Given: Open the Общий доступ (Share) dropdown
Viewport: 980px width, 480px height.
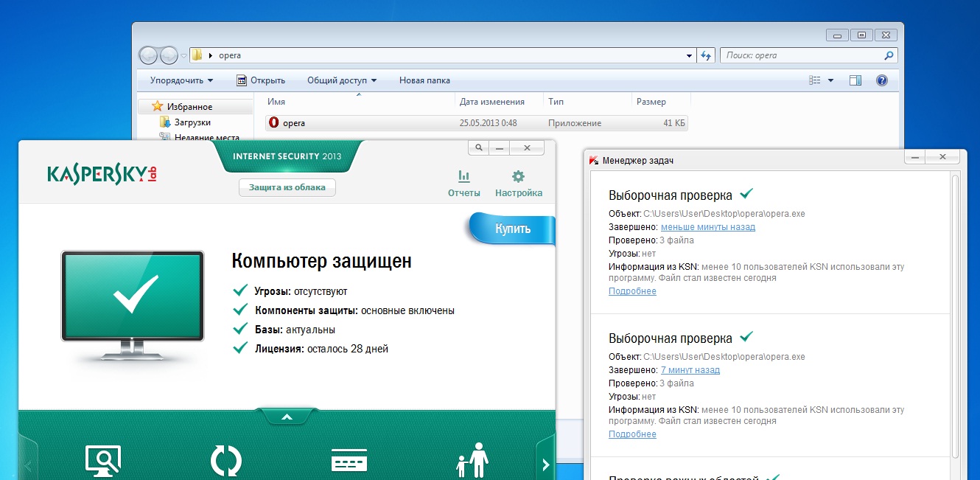Looking at the screenshot, I should (342, 80).
